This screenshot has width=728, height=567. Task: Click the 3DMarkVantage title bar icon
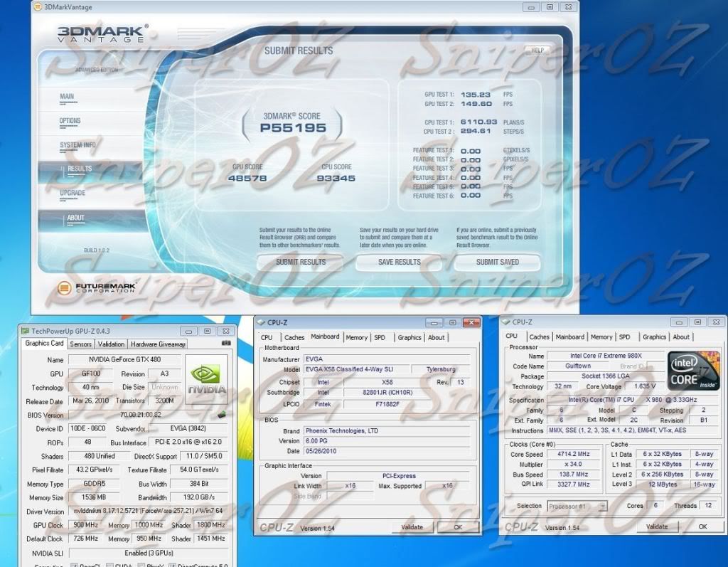(38, 7)
